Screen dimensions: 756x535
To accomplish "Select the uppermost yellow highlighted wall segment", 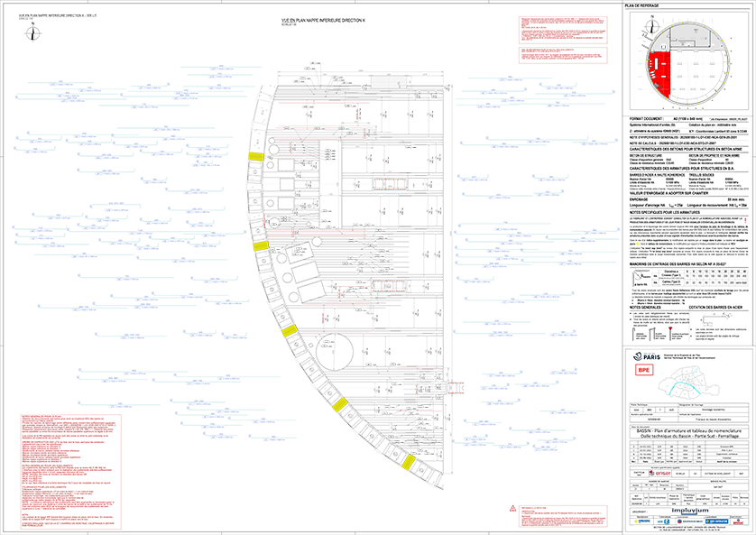I will 255,157.
